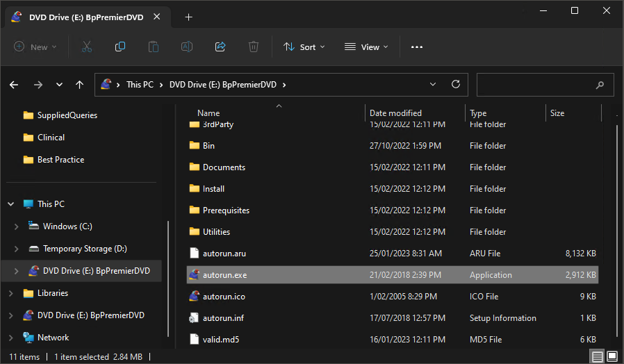The width and height of the screenshot is (624, 364).
Task: Click the Refresh button beside address bar
Action: (456, 84)
